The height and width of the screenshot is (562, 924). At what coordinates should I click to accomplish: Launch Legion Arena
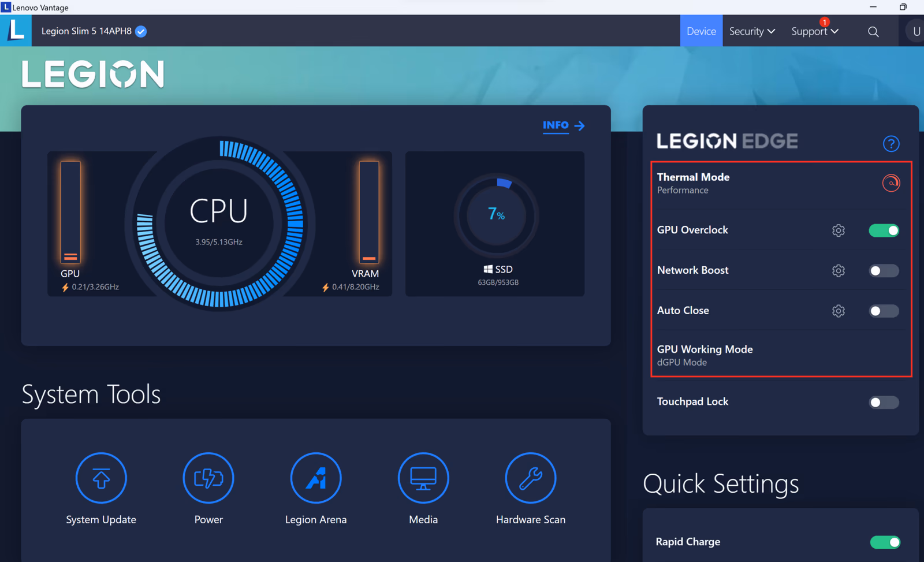(316, 478)
